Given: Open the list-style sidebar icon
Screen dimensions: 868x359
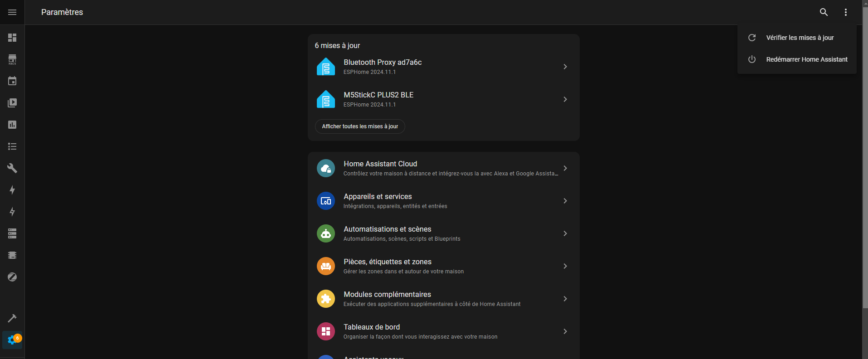Looking at the screenshot, I should click(x=12, y=146).
